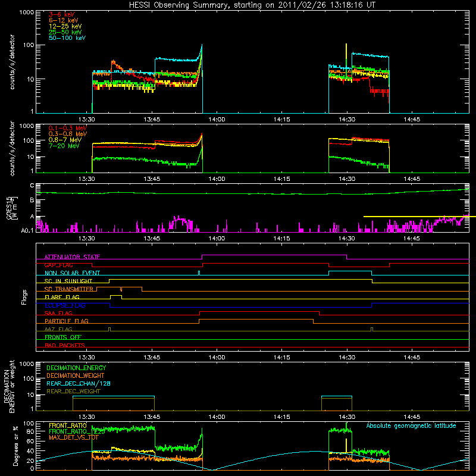The height and width of the screenshot is (476, 476).
Task: Click the yellow horizontal line in GOES panel
Action: 419,217
